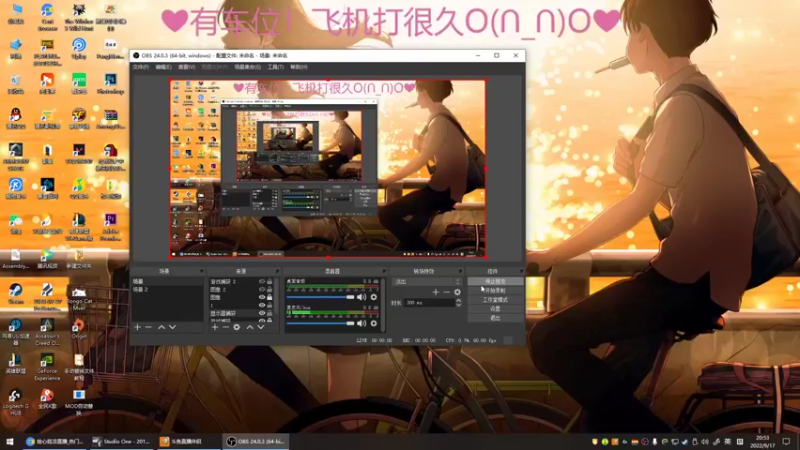
Task: Open the Among Us desktop shortcut
Action: (x=110, y=157)
